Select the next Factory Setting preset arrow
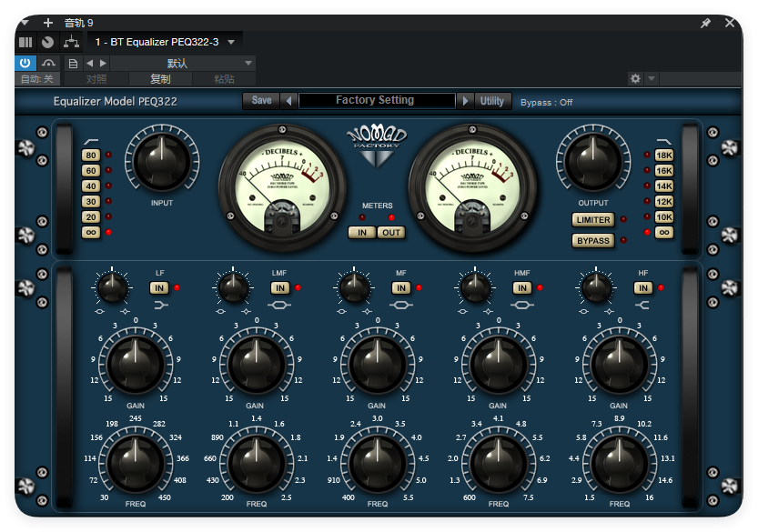This screenshot has height=532, width=758. [465, 101]
